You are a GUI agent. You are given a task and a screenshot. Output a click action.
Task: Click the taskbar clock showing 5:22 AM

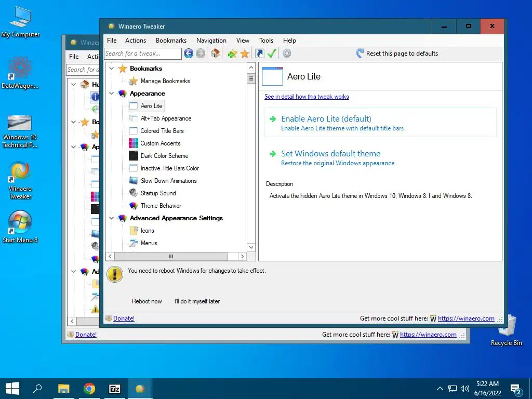[487, 389]
